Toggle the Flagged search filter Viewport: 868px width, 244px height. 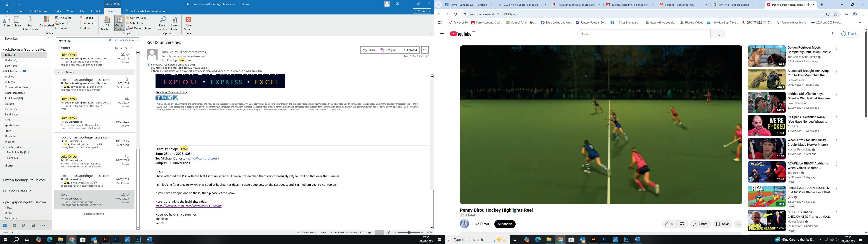[x=86, y=18]
